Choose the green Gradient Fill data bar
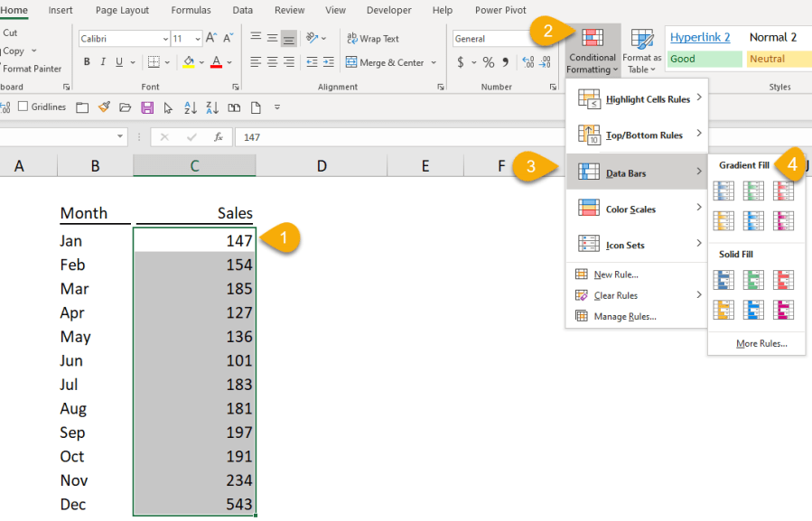812x521 pixels. click(753, 191)
